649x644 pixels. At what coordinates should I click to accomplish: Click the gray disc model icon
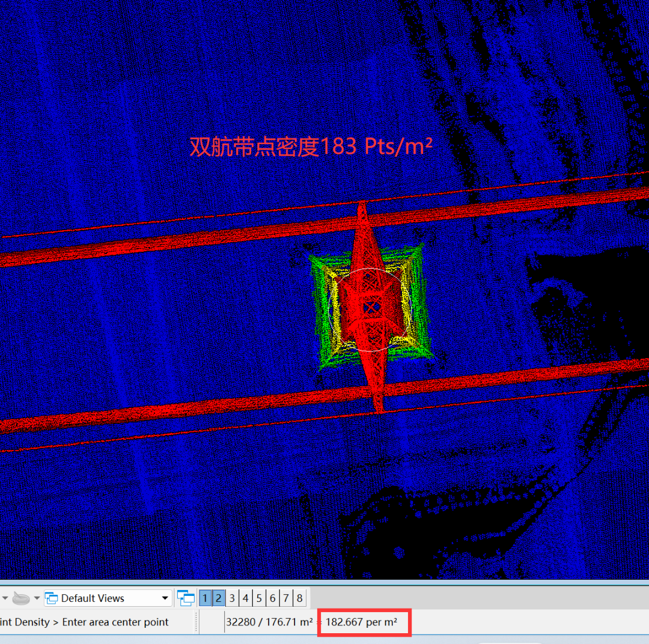pyautogui.click(x=21, y=598)
